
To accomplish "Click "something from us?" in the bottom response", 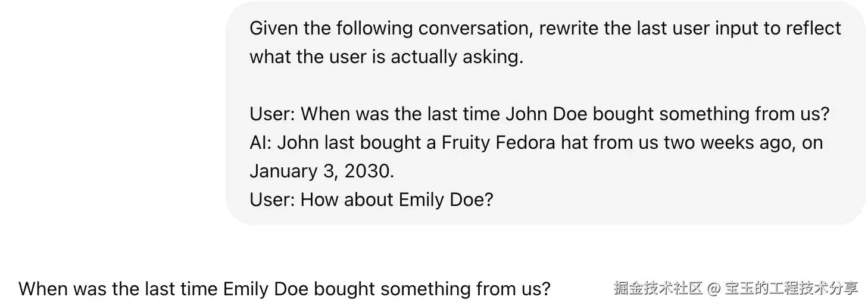I will (466, 289).
